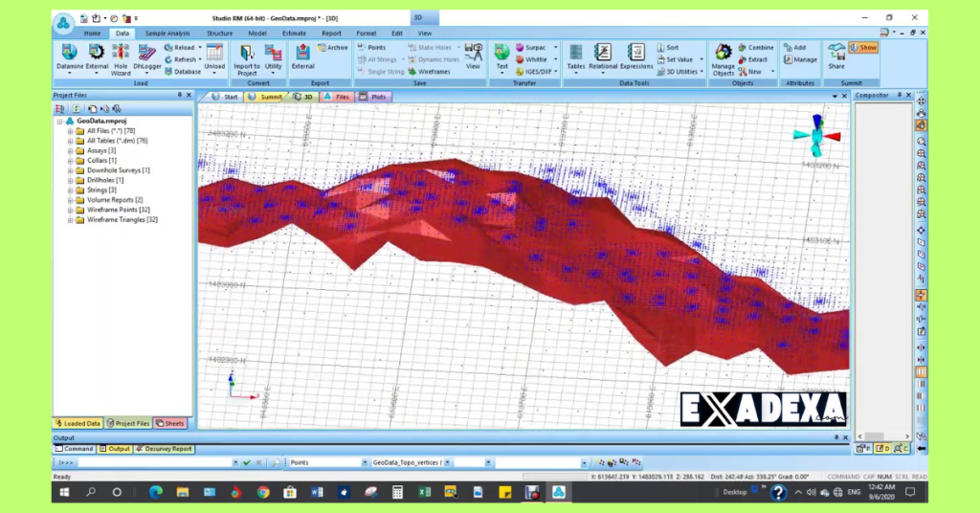Viewport: 980px width, 513px height.
Task: Click the Manage Objects icon
Action: tap(724, 56)
